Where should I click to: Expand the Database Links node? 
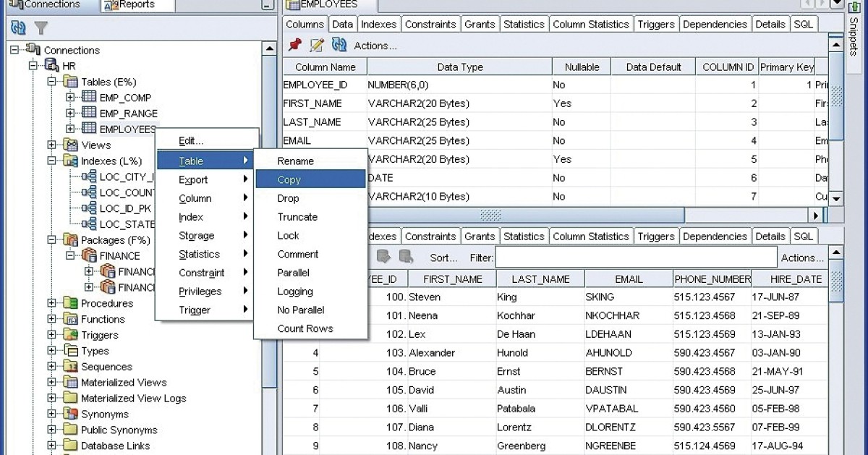(52, 446)
